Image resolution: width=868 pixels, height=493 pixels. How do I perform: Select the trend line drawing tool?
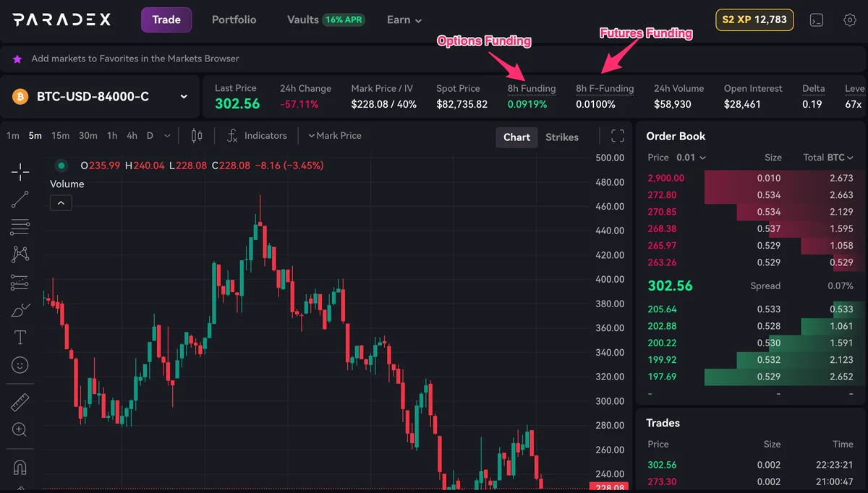(x=20, y=200)
